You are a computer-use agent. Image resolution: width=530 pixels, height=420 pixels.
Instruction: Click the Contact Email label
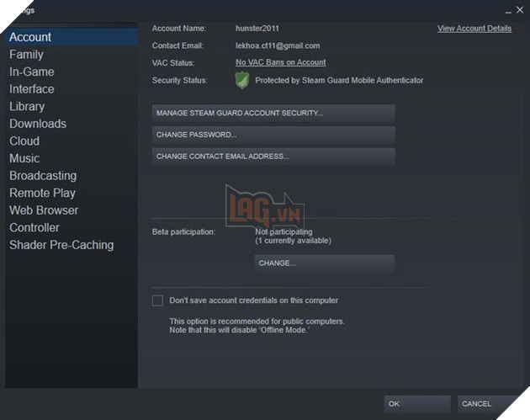tap(178, 45)
